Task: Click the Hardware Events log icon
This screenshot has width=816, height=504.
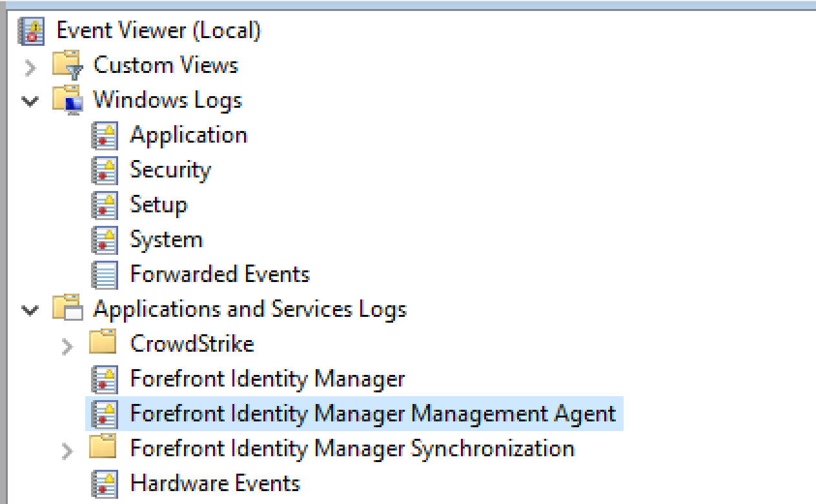Action: pos(105,483)
